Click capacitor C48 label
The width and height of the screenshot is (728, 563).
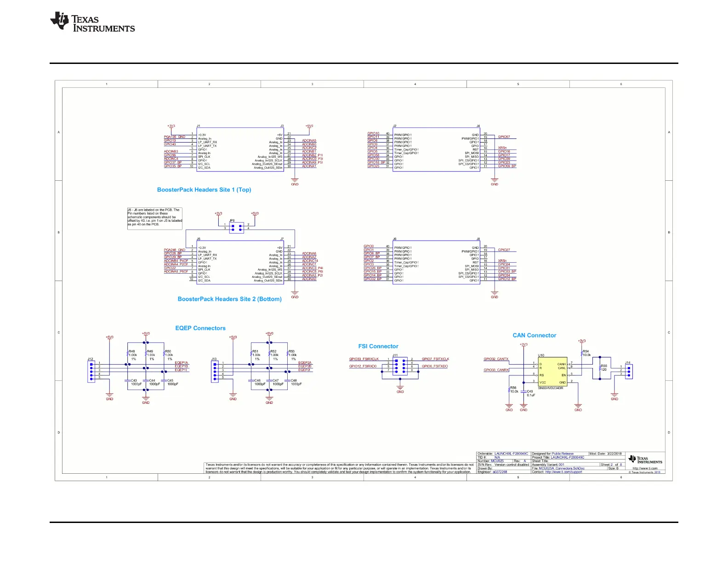coord(294,381)
